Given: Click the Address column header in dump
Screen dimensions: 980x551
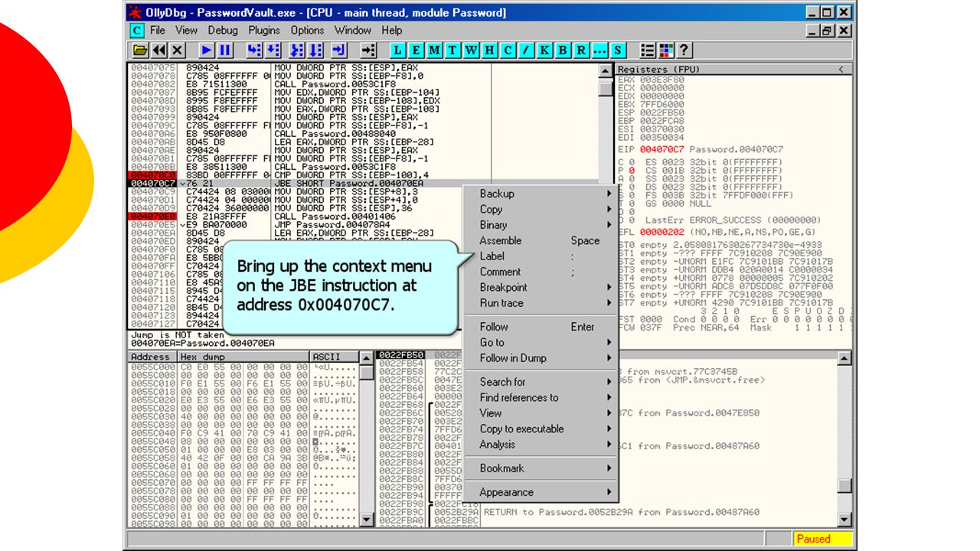Looking at the screenshot, I should pyautogui.click(x=152, y=357).
